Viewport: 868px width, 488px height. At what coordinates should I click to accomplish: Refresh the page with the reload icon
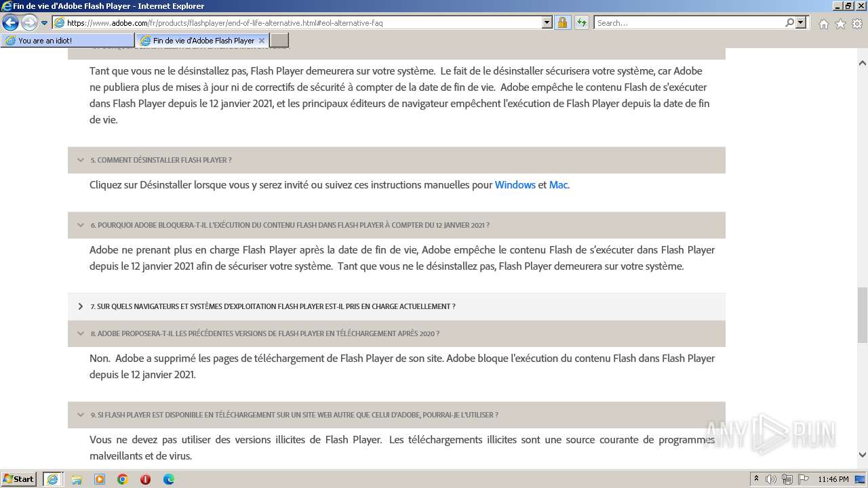[x=581, y=23]
